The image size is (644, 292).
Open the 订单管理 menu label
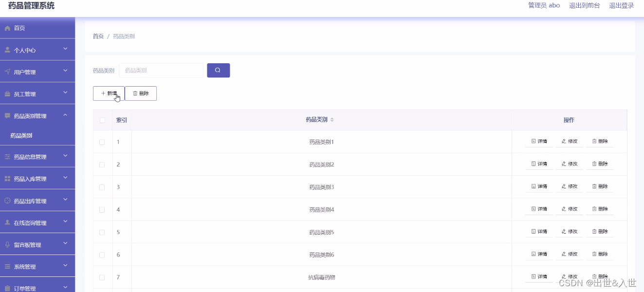pyautogui.click(x=25, y=289)
